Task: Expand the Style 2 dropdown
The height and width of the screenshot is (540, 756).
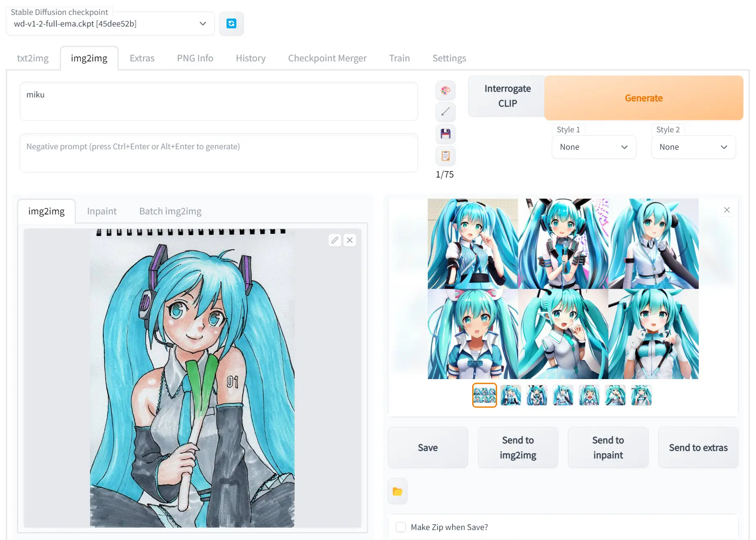Action: 693,147
